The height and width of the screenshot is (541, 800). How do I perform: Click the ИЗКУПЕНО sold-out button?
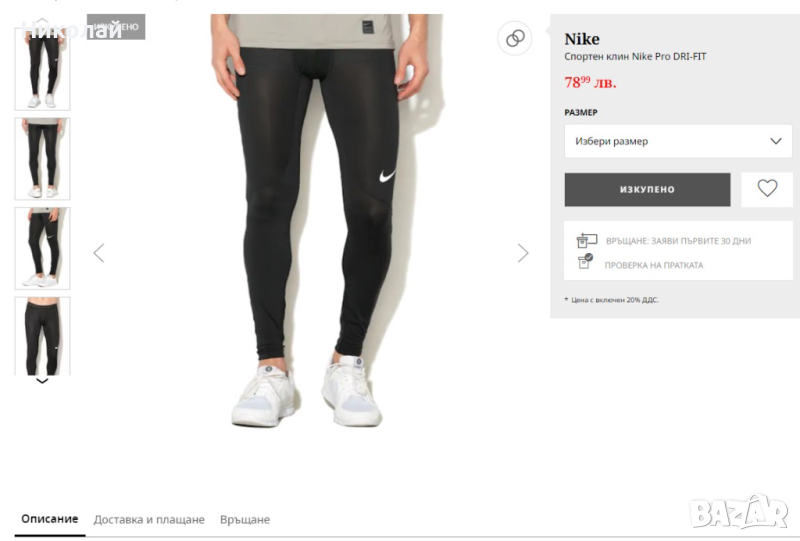[x=647, y=189]
